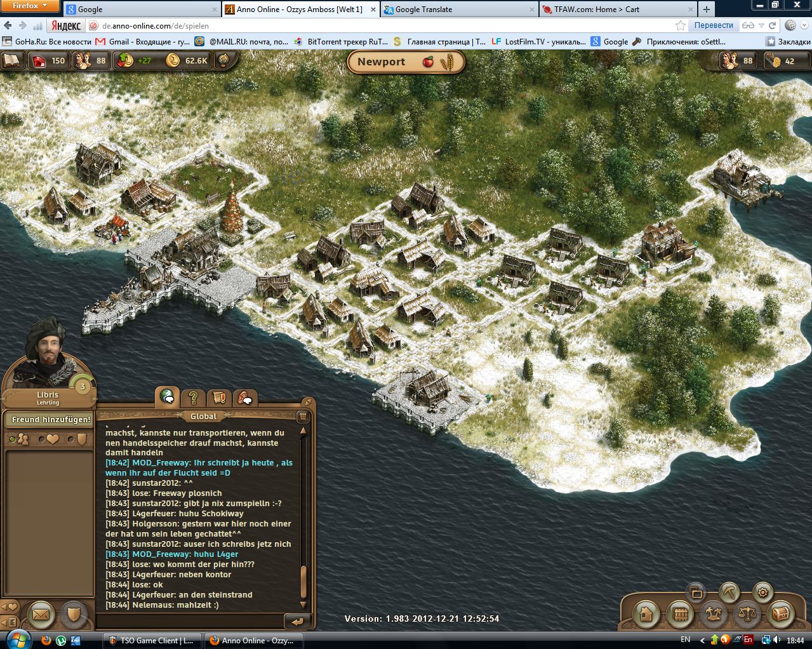Switch to the trade scroll chat tab
812x649 pixels.
[x=219, y=398]
